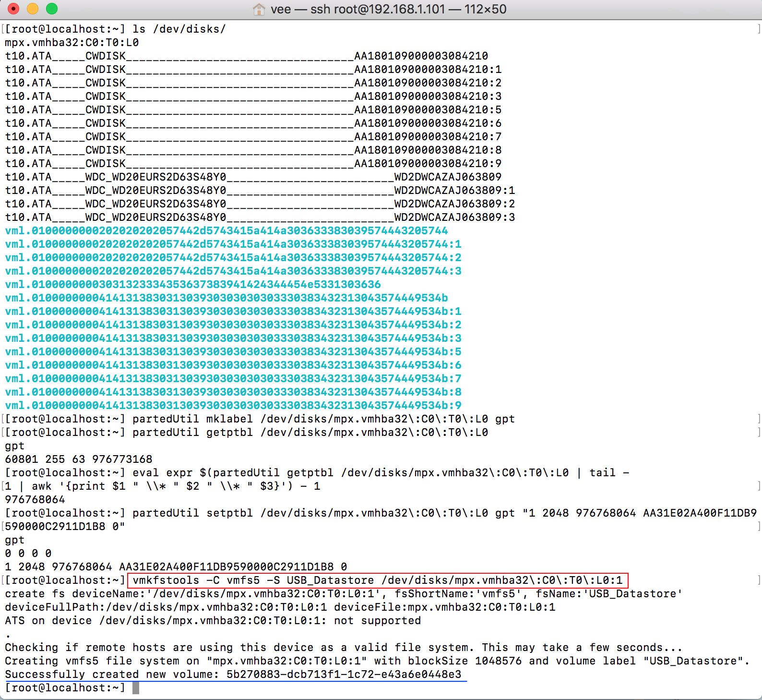Click the partedUtil mklabel command line
The height and width of the screenshot is (700, 762).
323,419
